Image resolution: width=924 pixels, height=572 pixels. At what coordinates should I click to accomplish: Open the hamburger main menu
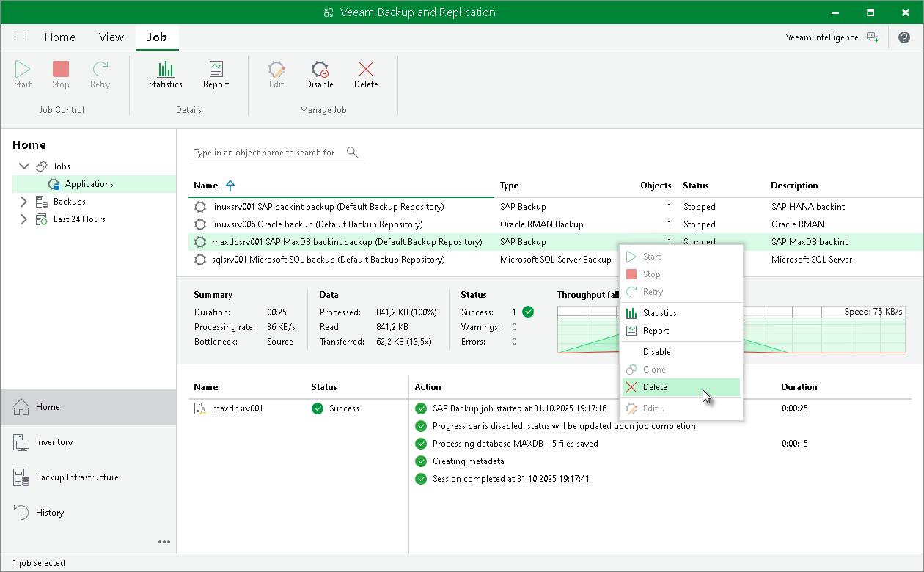point(20,37)
